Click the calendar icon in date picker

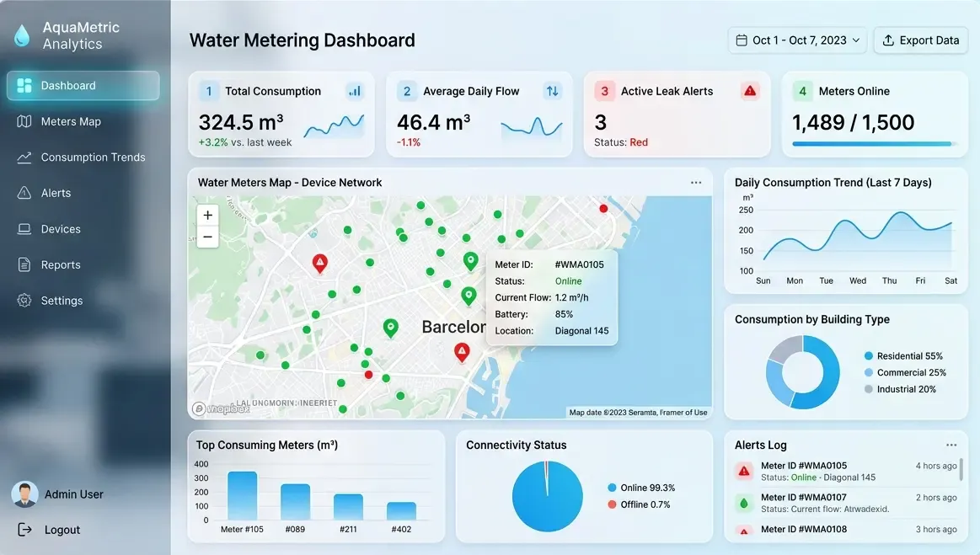pyautogui.click(x=742, y=40)
